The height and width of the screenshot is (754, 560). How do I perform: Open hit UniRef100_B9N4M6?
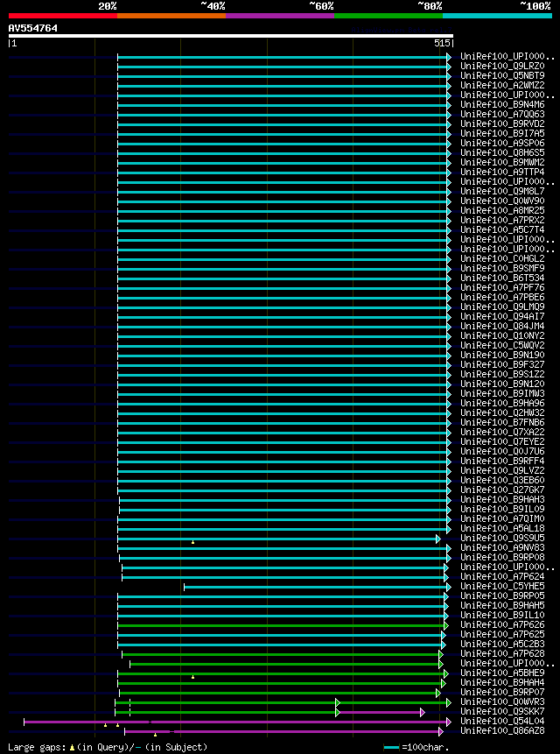coord(502,105)
